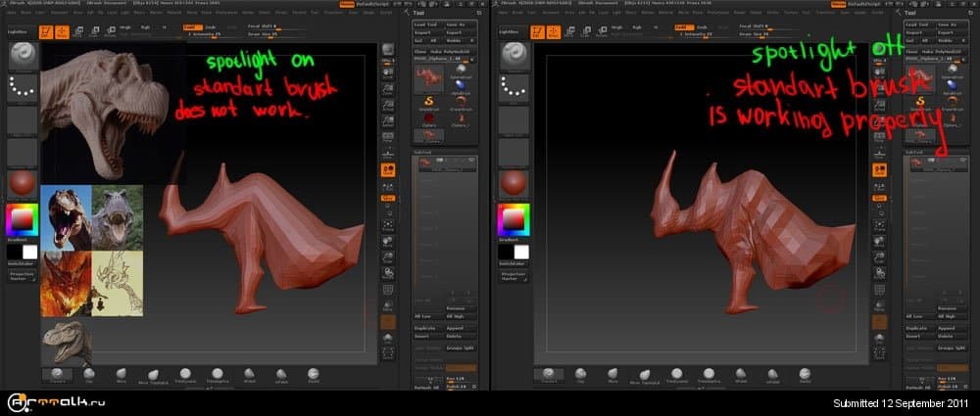Viewport: 980px width, 416px height.
Task: Click the BPR render icon in left window
Action: click(x=388, y=51)
